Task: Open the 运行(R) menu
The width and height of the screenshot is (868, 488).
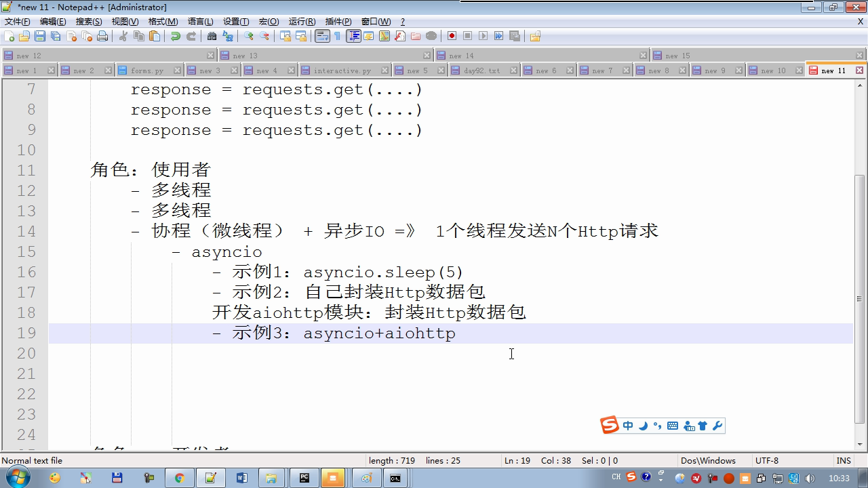Action: pos(302,22)
